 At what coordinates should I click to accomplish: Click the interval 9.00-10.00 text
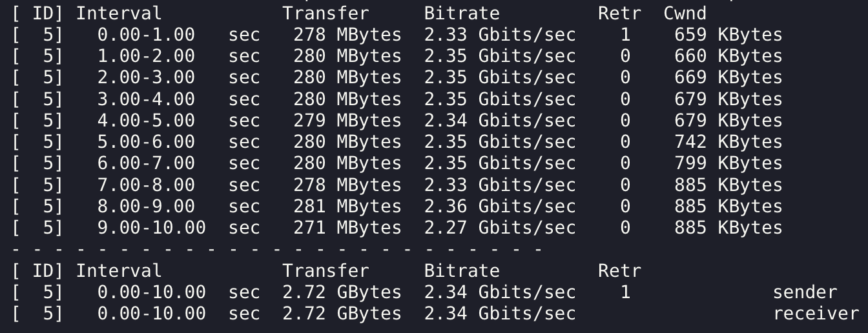click(152, 228)
